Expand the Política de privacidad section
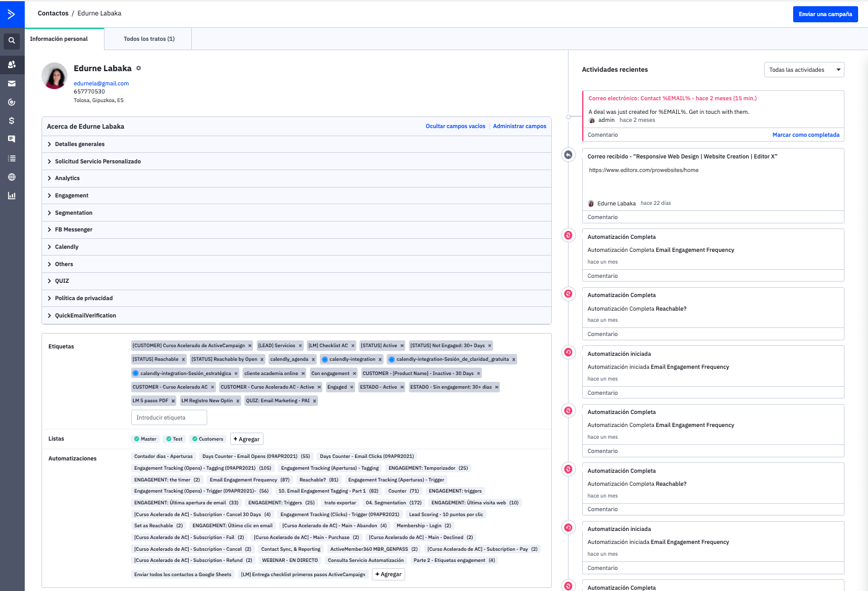Image resolution: width=868 pixels, height=591 pixels. click(x=84, y=298)
